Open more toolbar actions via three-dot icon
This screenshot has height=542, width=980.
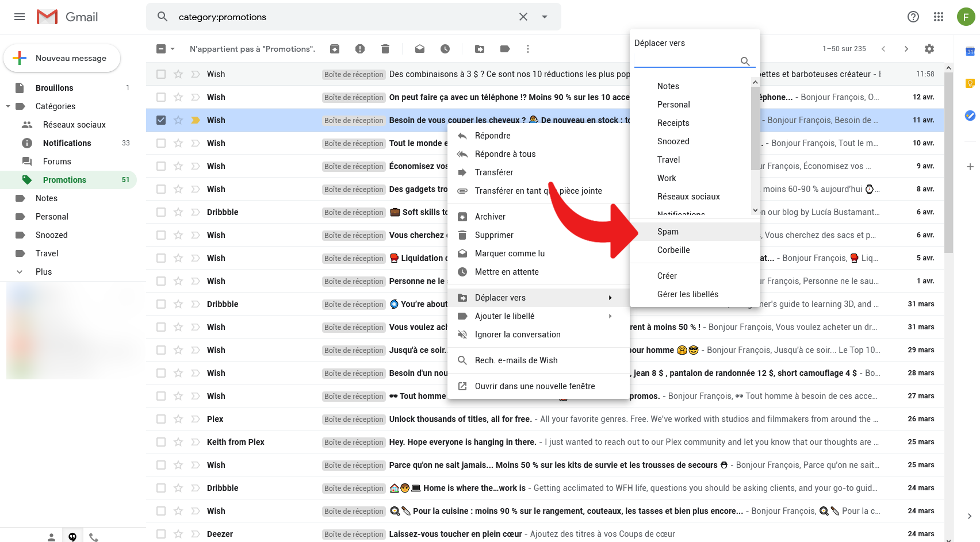coord(527,49)
